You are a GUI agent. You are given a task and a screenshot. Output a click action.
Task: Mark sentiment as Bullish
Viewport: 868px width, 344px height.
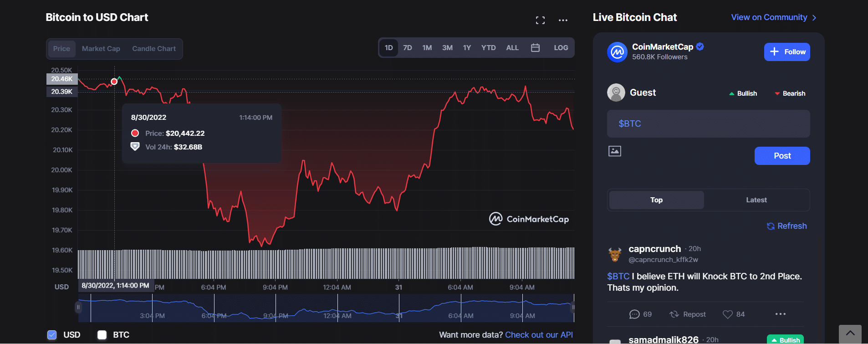point(743,93)
